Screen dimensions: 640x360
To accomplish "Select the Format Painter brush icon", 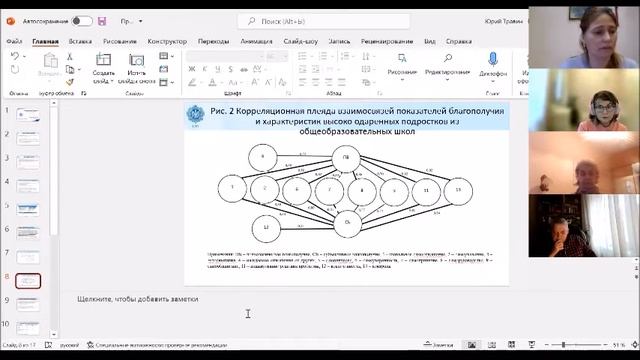I will (70, 82).
